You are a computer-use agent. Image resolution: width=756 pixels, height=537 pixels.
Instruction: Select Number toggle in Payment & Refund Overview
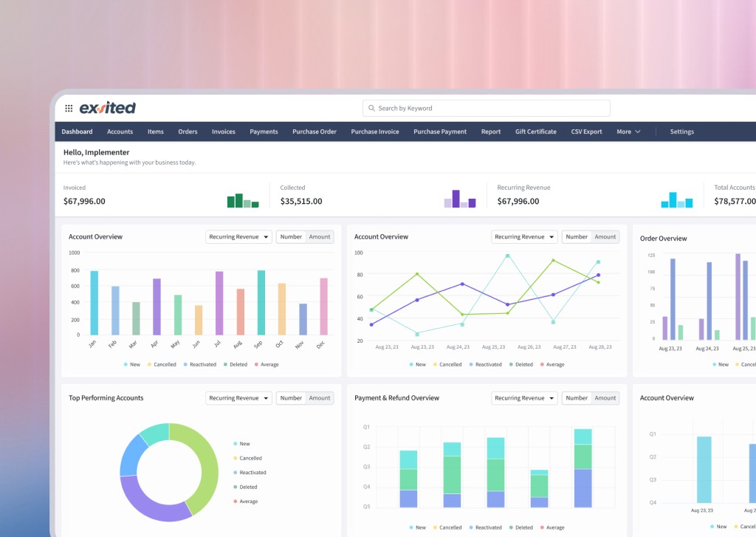[577, 398]
